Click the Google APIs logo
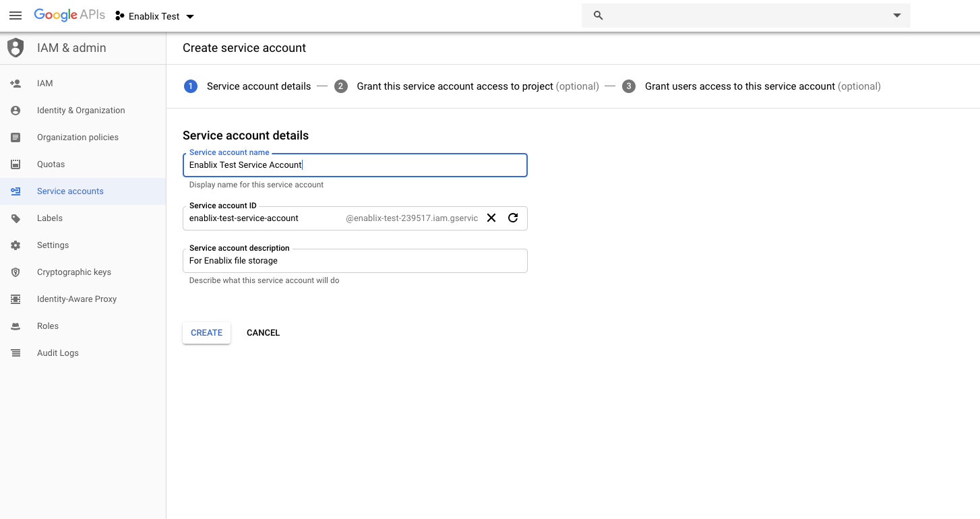 pos(69,16)
